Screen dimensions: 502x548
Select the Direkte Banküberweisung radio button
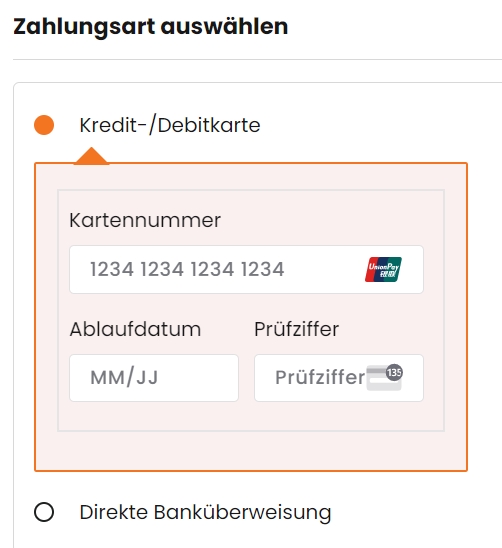tap(44, 512)
